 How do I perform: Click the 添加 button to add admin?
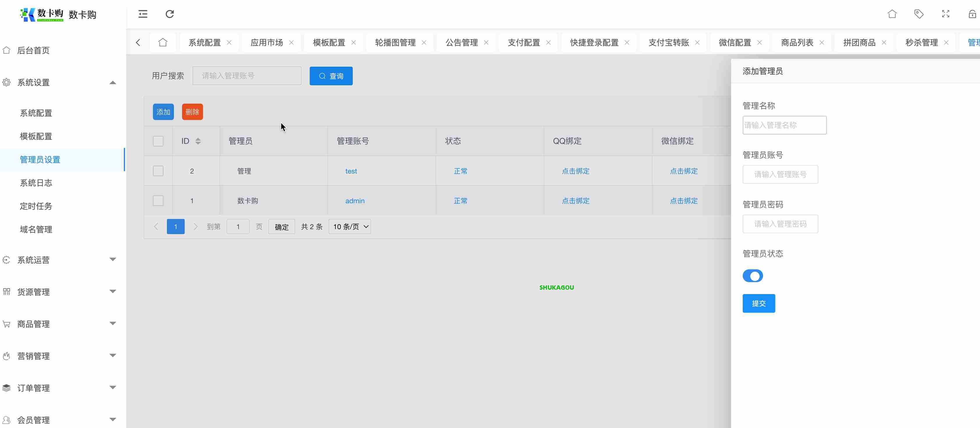[x=163, y=112]
